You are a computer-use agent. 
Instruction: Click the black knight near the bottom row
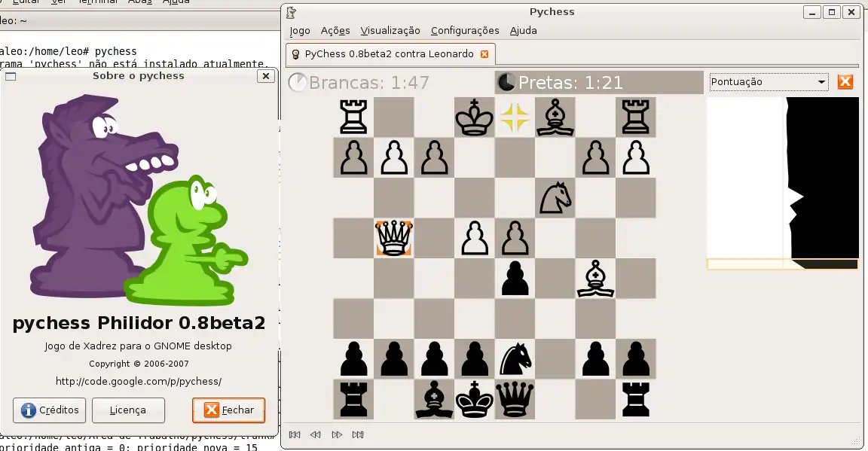(515, 359)
